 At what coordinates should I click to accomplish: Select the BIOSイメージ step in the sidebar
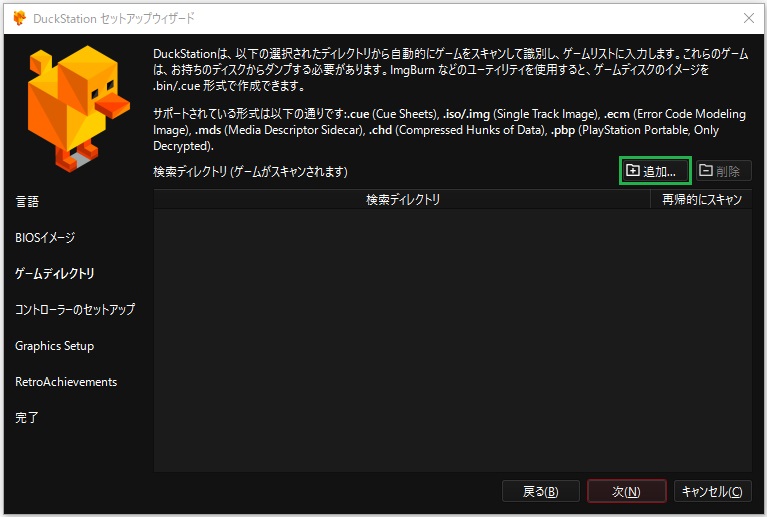click(x=45, y=238)
